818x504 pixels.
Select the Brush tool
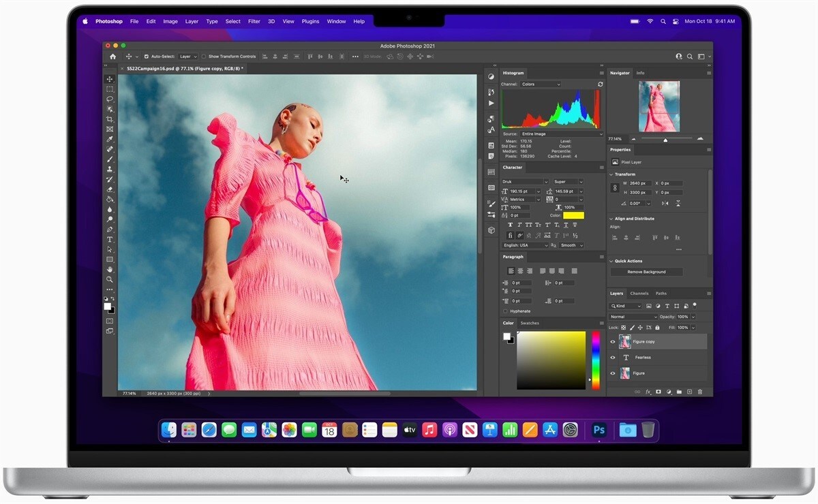110,159
